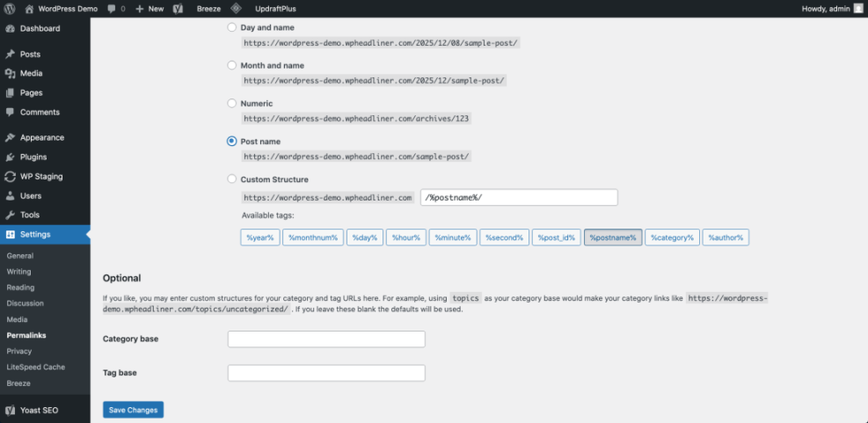Viewport: 868px width, 423px height.
Task: Click the WordPress logo in admin bar
Action: [x=10, y=9]
